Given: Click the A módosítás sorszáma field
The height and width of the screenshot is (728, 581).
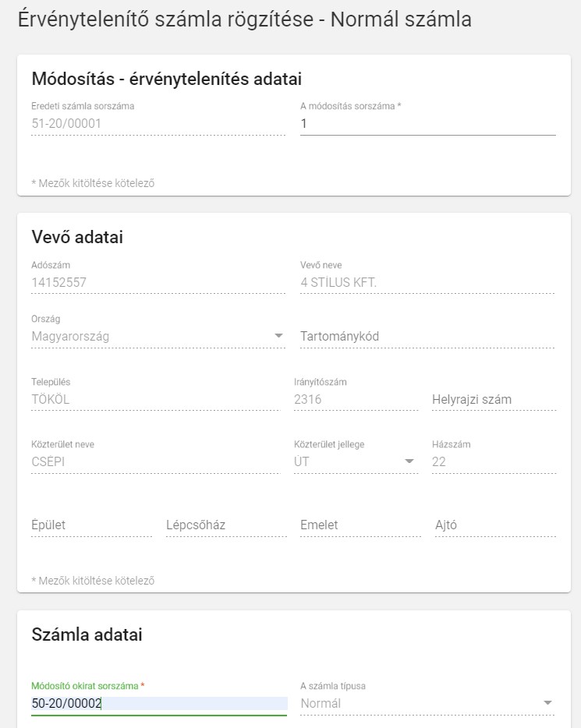Looking at the screenshot, I should (427, 124).
